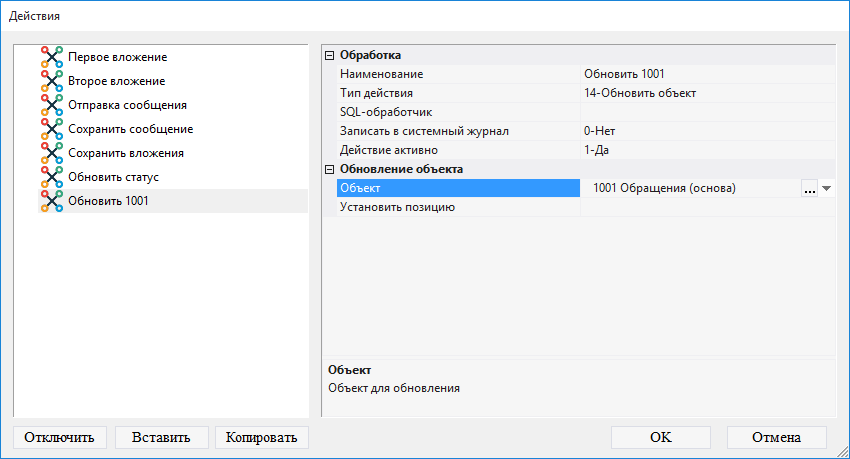Screen dimensions: 850x459
Task: Collapse the Обновление объекта group
Action: 331,170
